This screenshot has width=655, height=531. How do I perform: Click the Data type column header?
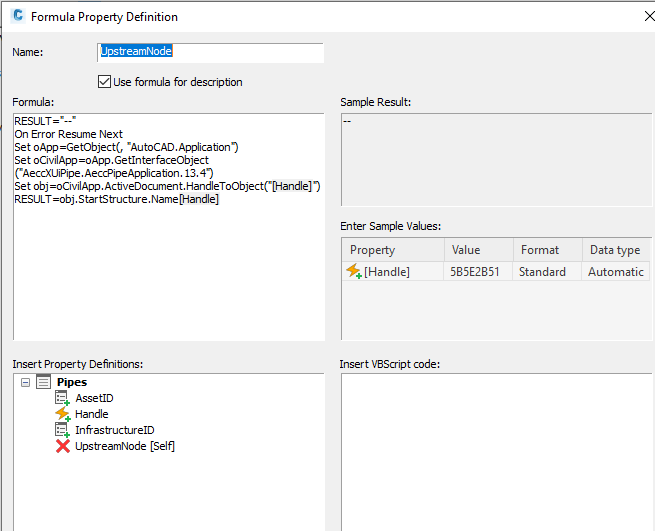(x=616, y=250)
